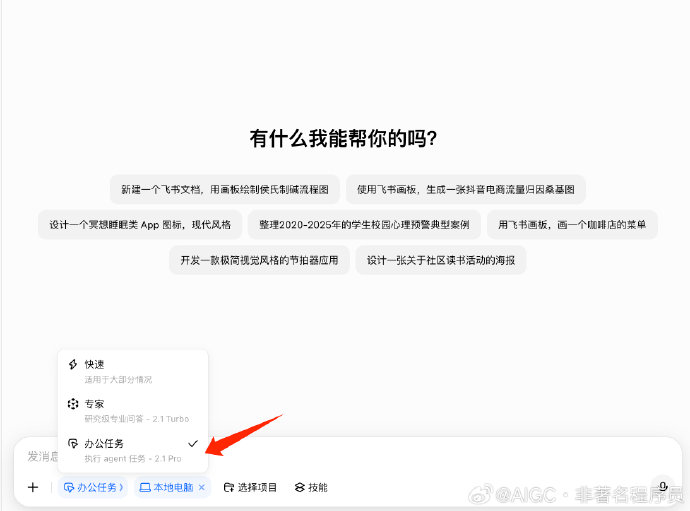Click the microphone voice input icon

[663, 487]
